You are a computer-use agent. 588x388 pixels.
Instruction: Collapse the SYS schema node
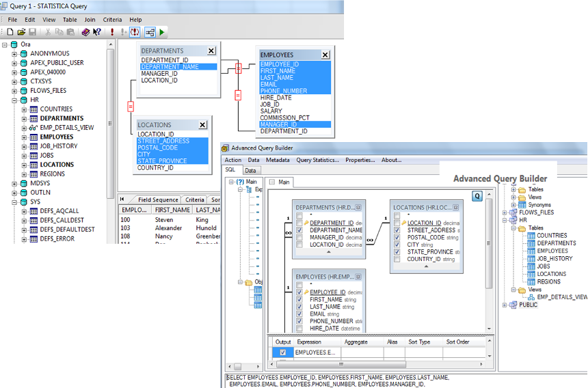(14, 202)
